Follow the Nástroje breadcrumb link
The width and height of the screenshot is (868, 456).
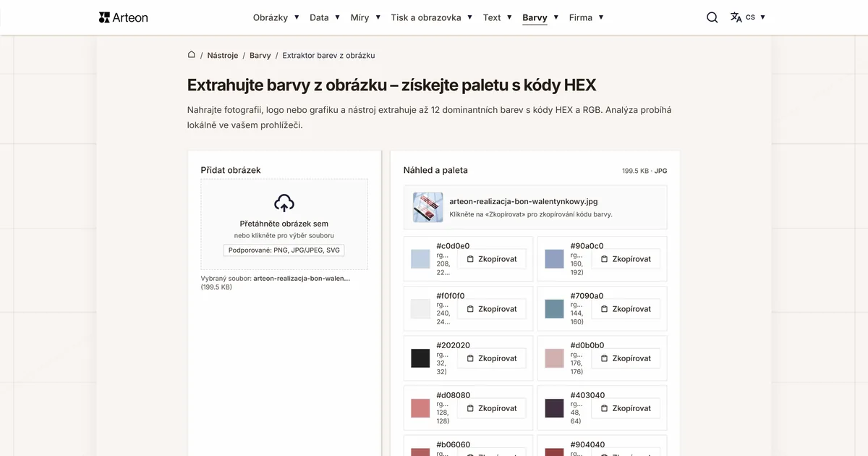(x=222, y=55)
